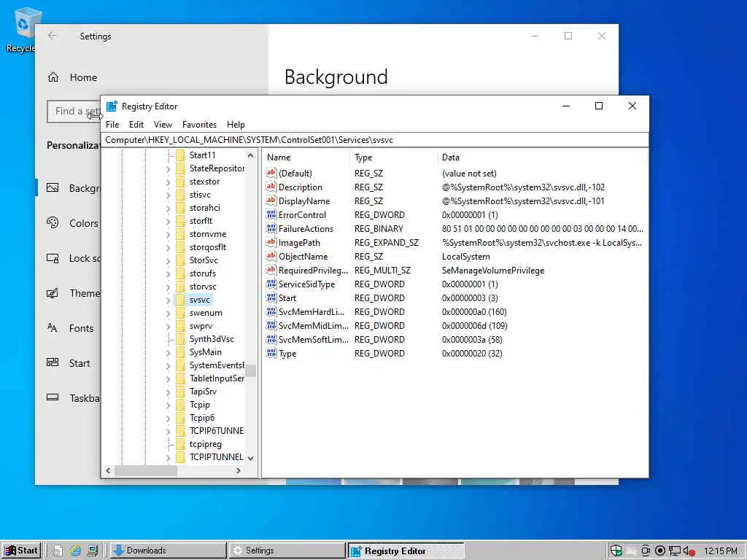Viewport: 747px width, 560px height.
Task: Open the Favorites menu
Action: click(x=199, y=124)
